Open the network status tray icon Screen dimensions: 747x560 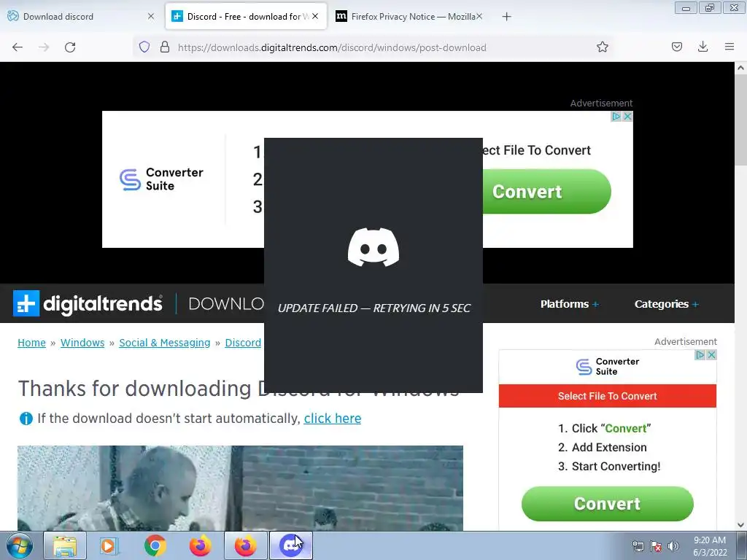click(638, 546)
